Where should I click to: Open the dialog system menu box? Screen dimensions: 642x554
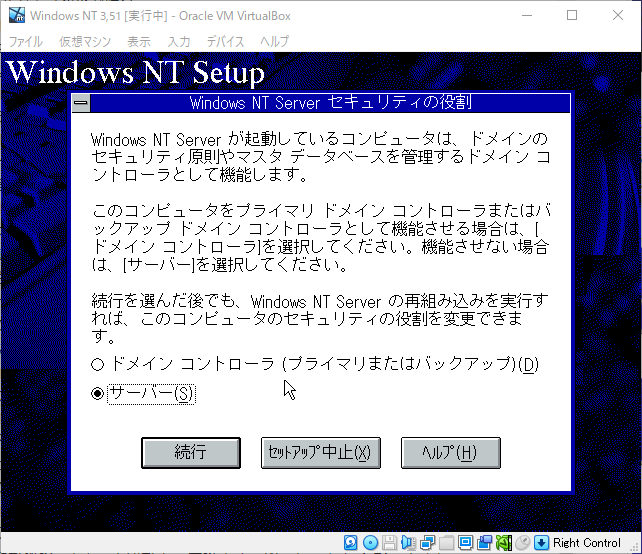81,103
